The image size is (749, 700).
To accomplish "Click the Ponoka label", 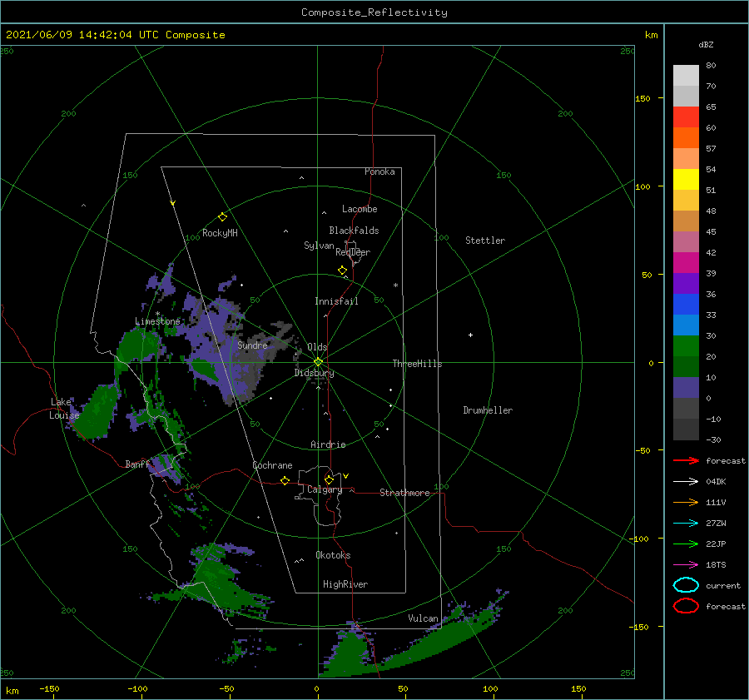I will (x=379, y=171).
